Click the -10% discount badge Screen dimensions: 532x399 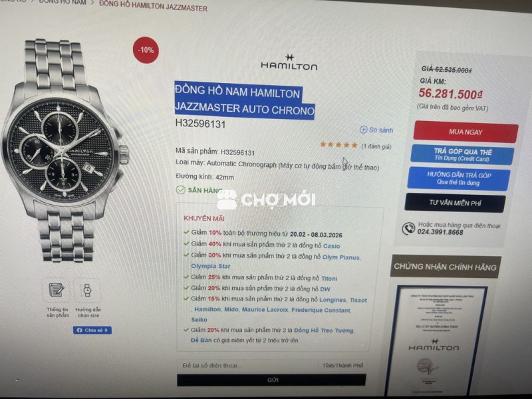[146, 50]
